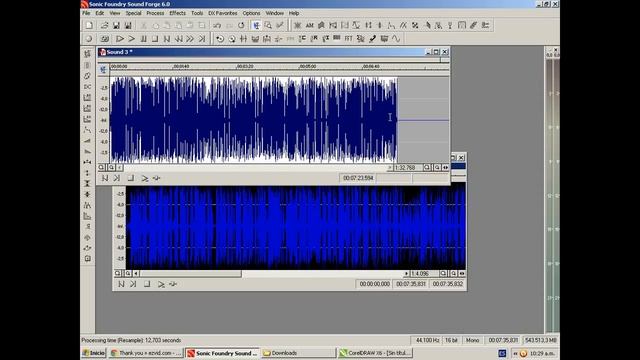The width and height of the screenshot is (640, 360).
Task: Click the 00:07:23.594 position field
Action: [358, 178]
